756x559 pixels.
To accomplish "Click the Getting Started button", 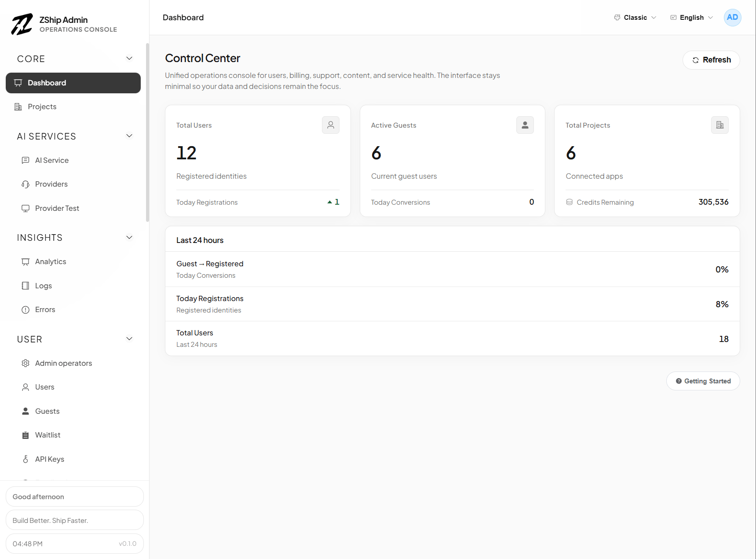I will [x=702, y=381].
